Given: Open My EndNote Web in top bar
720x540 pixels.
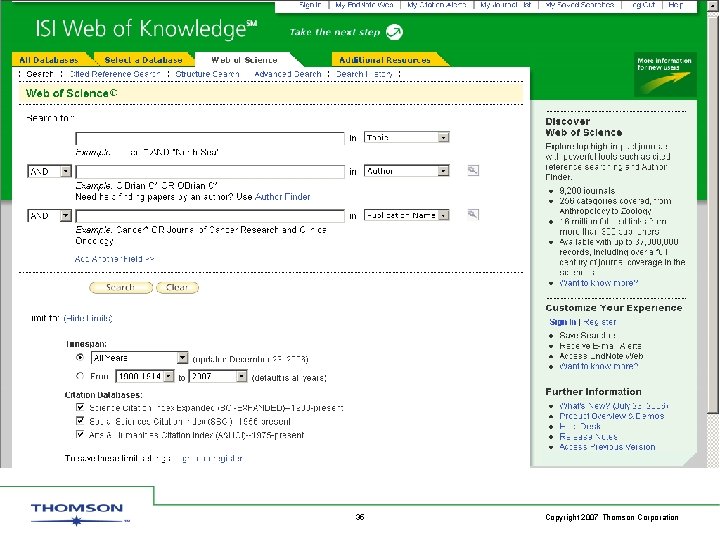Looking at the screenshot, I should 365,5.
